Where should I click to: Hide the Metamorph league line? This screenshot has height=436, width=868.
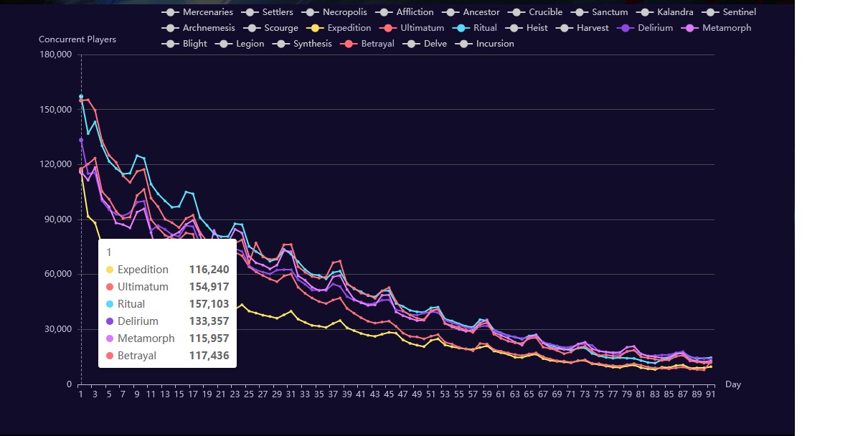[x=717, y=28]
